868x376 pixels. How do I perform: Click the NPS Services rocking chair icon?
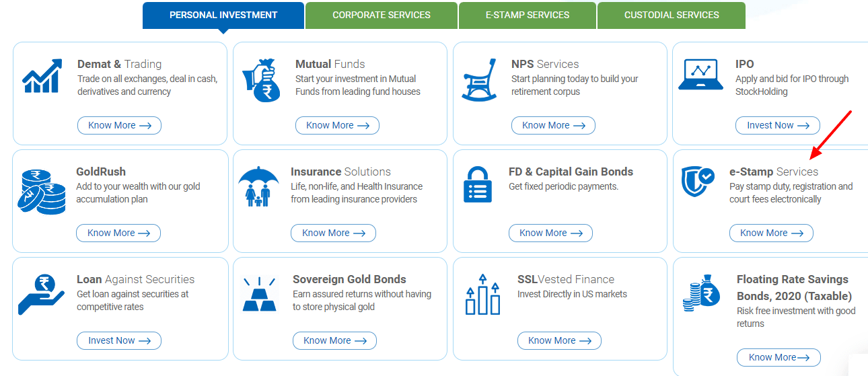coord(480,79)
